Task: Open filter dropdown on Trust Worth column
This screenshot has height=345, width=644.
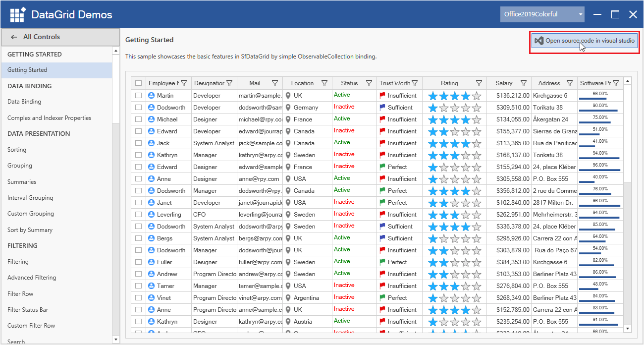Action: coord(415,83)
